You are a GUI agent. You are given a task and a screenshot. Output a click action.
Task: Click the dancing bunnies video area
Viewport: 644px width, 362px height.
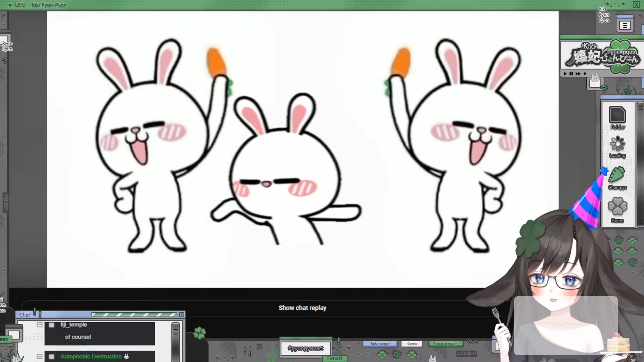click(x=302, y=149)
